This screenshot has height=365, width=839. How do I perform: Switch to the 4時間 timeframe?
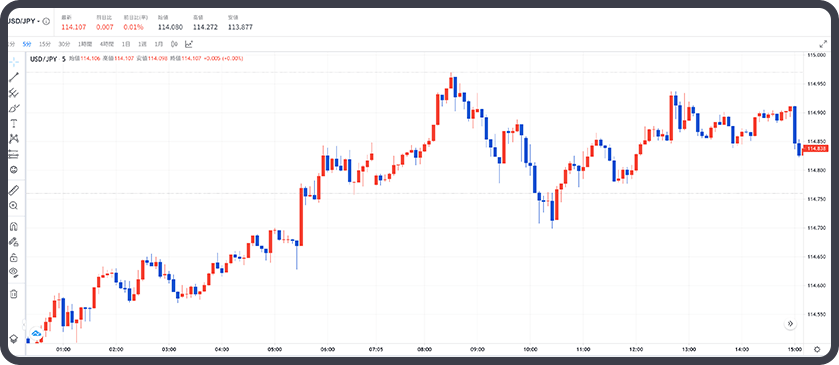click(107, 44)
